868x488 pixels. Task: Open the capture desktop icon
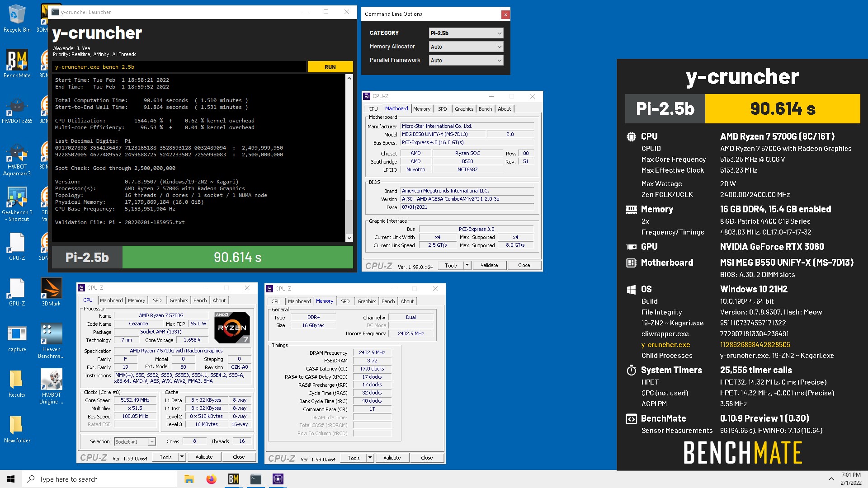17,338
